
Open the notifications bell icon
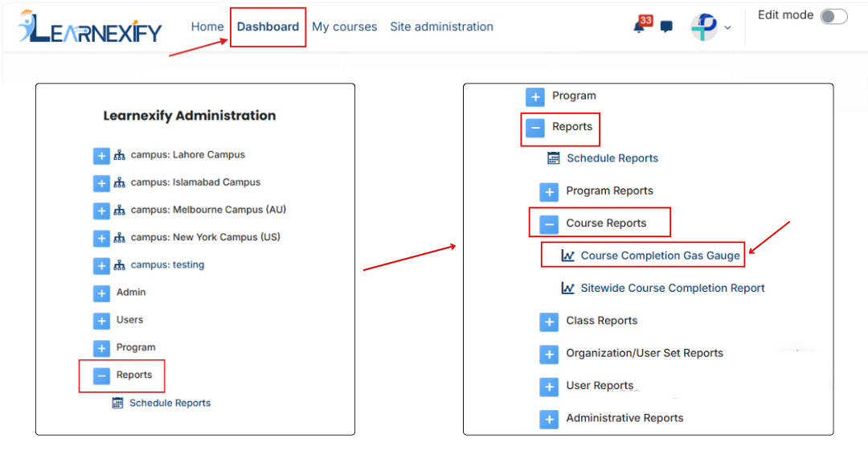[x=640, y=27]
